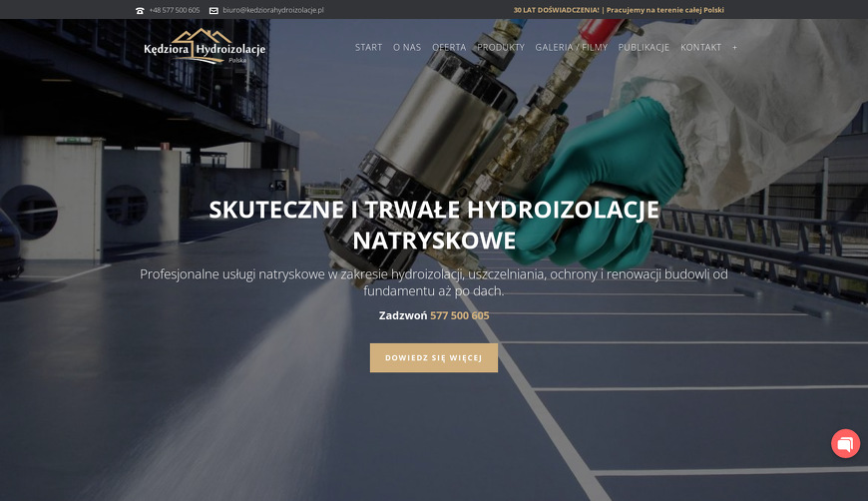Image resolution: width=868 pixels, height=501 pixels.
Task: Open the PUBLIKACJE page
Action: point(644,48)
